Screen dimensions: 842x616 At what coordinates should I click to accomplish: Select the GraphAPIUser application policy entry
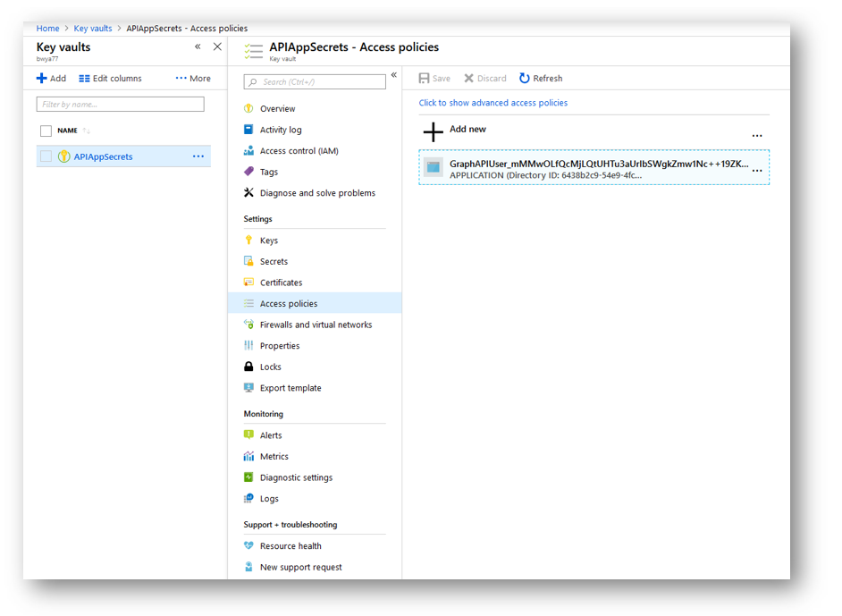(594, 167)
